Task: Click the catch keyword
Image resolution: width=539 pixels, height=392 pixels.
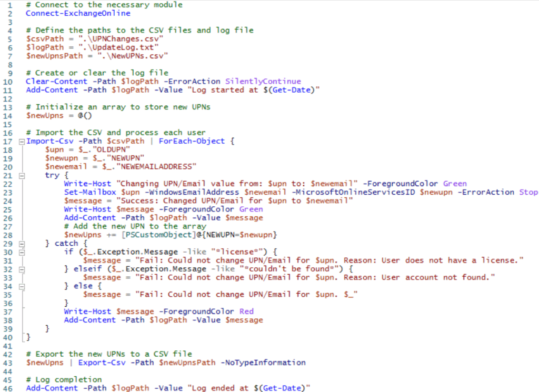Action: pos(66,244)
